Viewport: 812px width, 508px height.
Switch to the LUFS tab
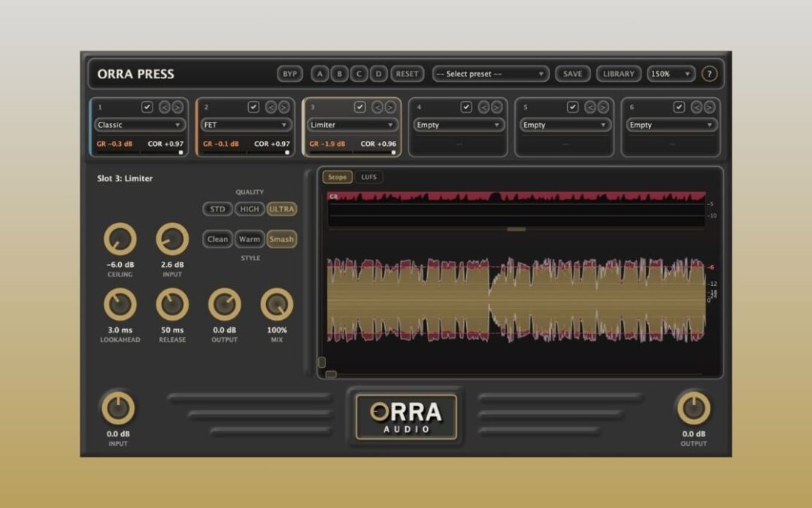(x=368, y=177)
